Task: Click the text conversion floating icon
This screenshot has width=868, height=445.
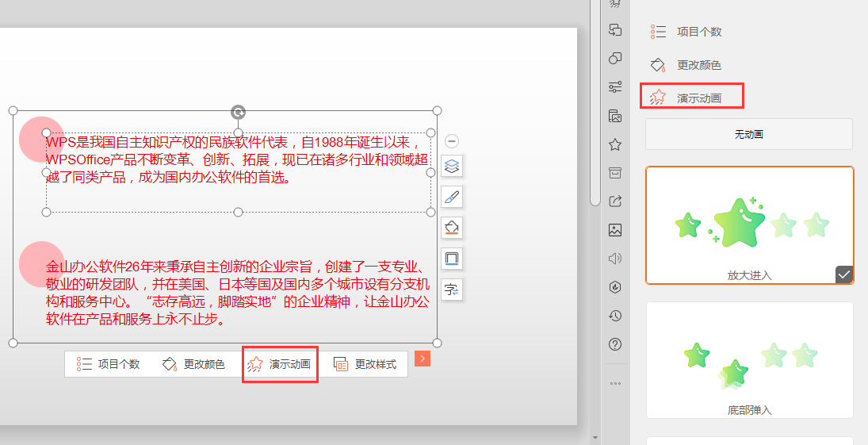Action: pyautogui.click(x=452, y=290)
